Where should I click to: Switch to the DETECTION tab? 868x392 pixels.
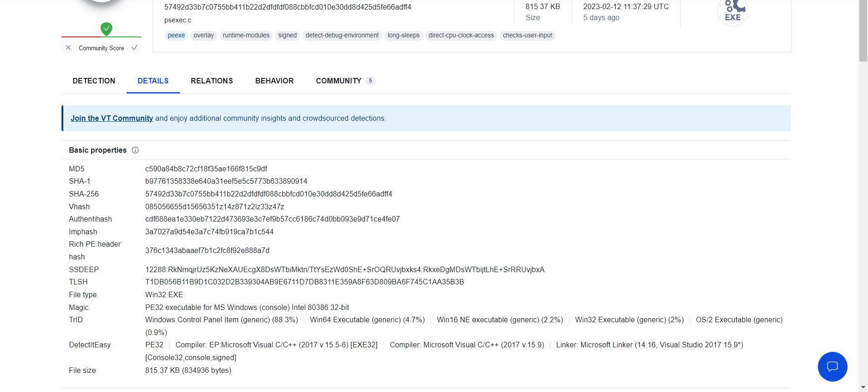(x=94, y=81)
